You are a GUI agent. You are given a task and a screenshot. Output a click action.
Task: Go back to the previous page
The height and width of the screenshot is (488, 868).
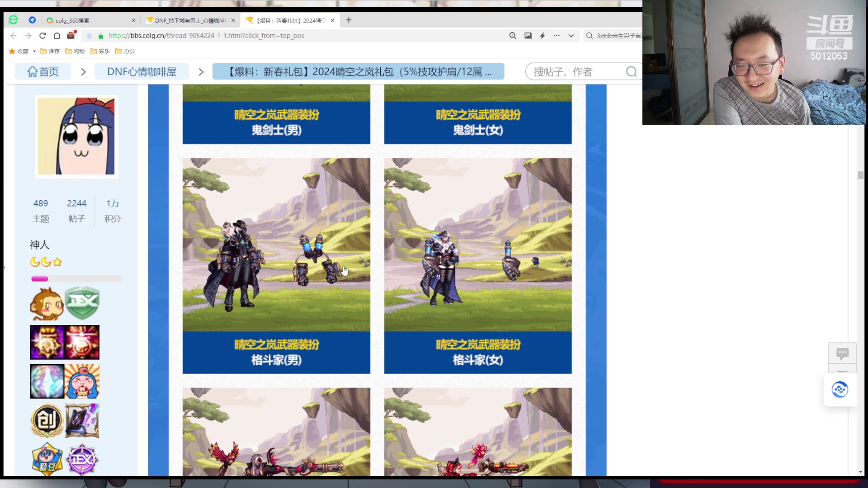pos(13,36)
